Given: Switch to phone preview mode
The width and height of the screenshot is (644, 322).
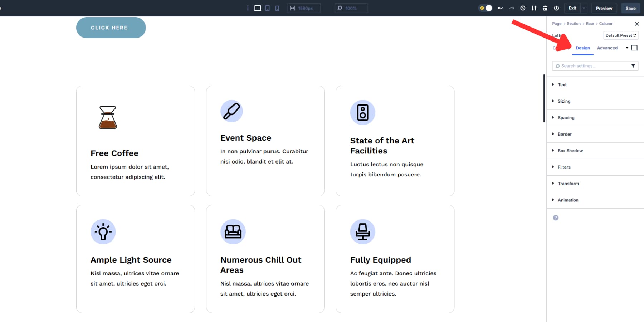Looking at the screenshot, I should 277,8.
